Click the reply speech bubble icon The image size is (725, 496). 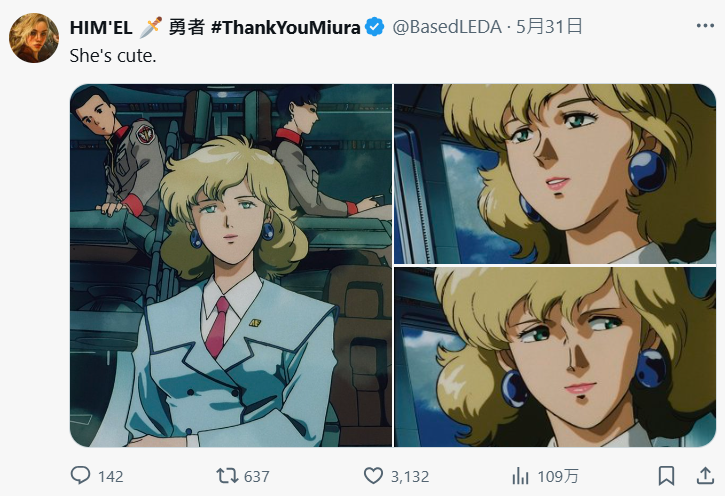click(80, 475)
